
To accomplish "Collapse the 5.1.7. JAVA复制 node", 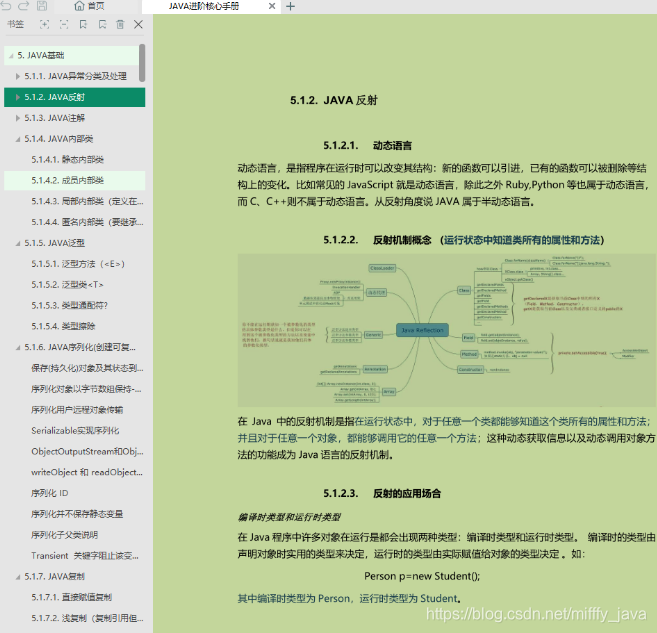I will 18,577.
